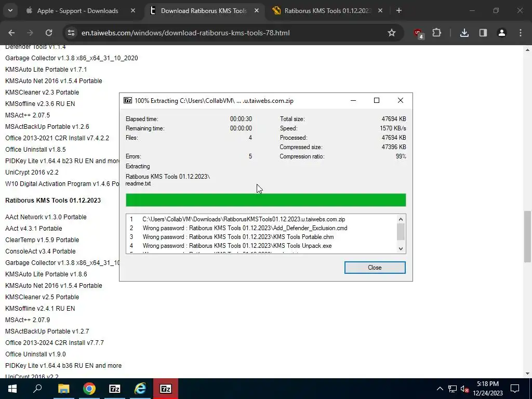Screen dimensions: 532x399
Task: Open the Extensions puzzle icon
Action: click(x=436, y=33)
